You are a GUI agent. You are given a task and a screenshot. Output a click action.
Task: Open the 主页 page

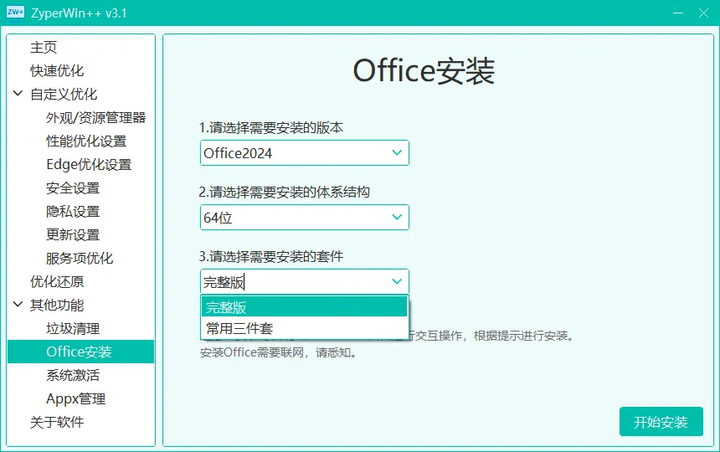click(44, 47)
